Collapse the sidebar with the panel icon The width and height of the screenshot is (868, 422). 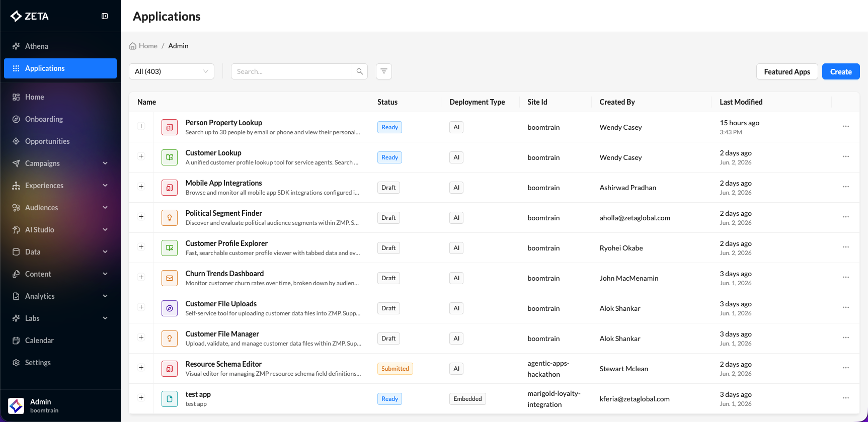(x=105, y=16)
